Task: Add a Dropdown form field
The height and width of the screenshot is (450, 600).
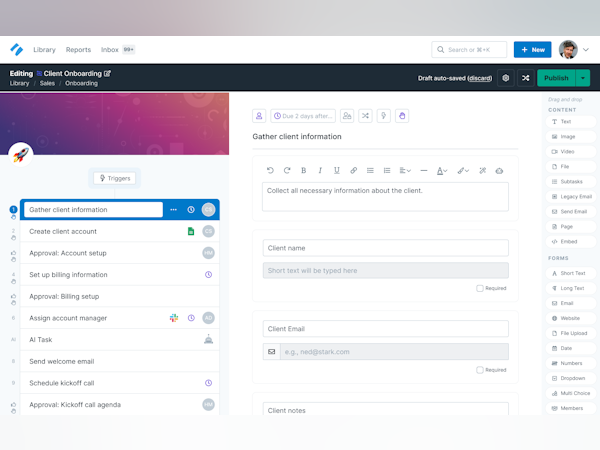Action: coord(571,378)
